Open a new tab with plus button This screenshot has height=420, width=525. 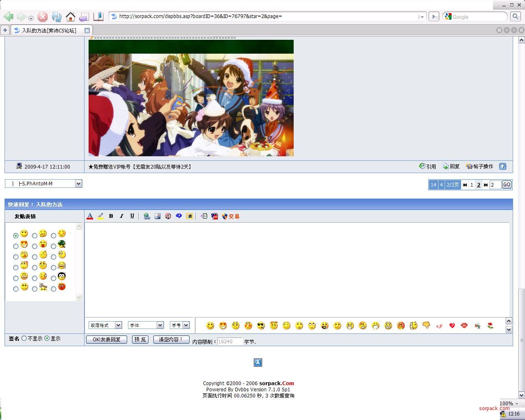point(5,30)
